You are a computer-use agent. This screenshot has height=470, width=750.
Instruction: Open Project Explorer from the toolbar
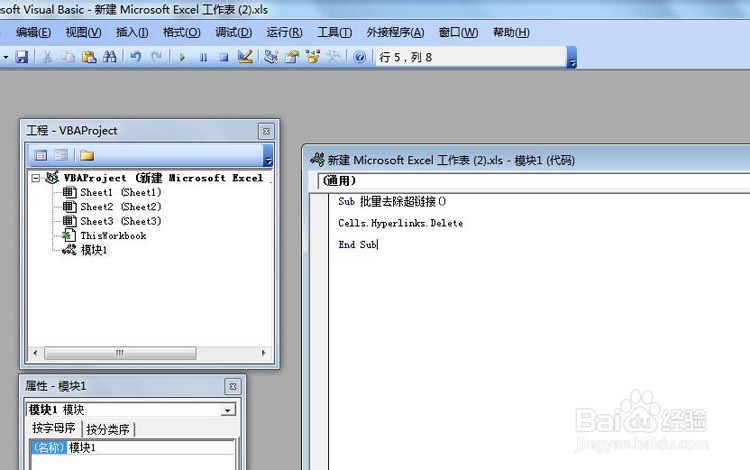(271, 57)
